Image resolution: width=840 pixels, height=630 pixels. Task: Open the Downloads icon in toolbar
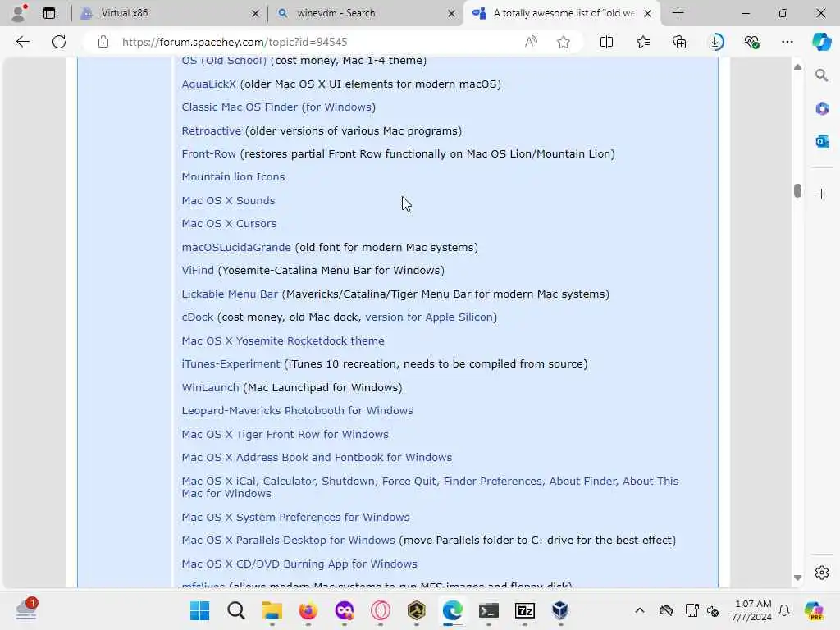[x=716, y=42]
